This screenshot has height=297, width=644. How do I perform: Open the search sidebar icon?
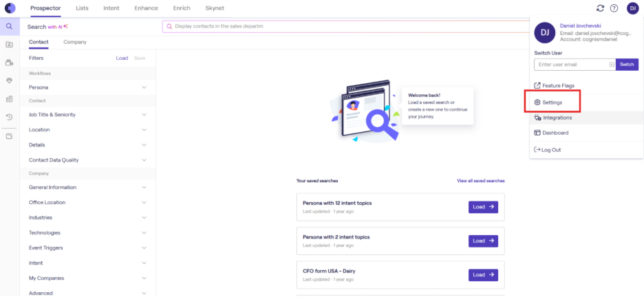10,26
